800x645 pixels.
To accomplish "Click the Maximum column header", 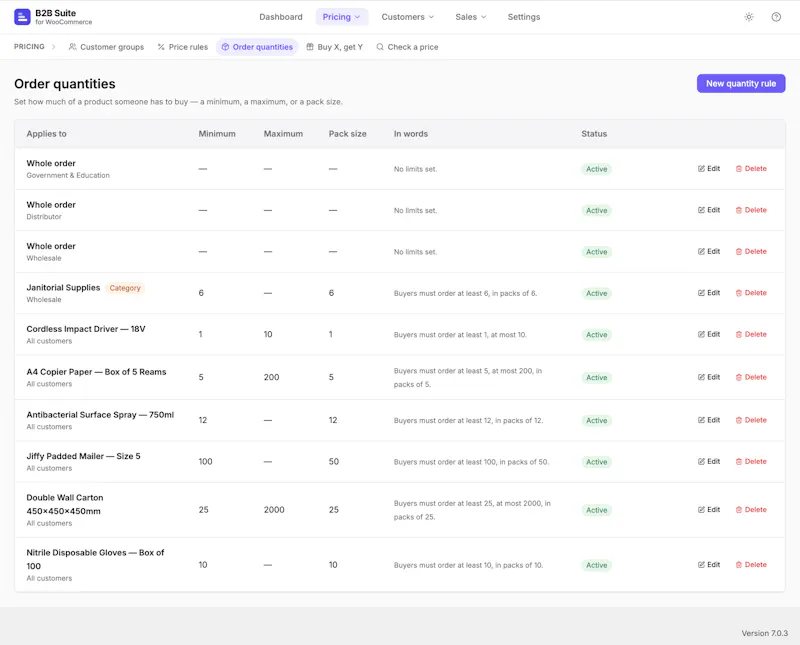I will click(283, 134).
